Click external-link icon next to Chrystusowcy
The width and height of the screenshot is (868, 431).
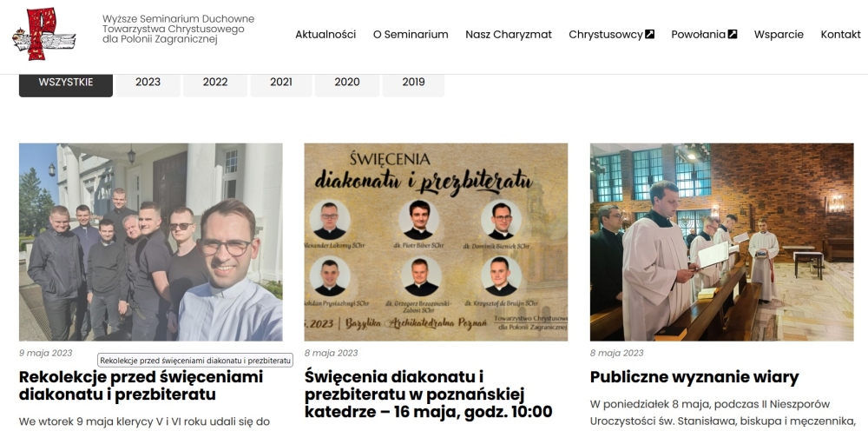(650, 35)
